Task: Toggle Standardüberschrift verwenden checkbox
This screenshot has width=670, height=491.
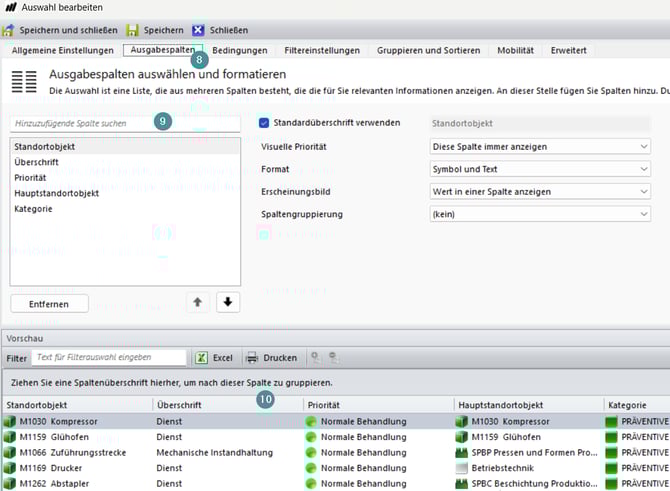Action: (264, 123)
